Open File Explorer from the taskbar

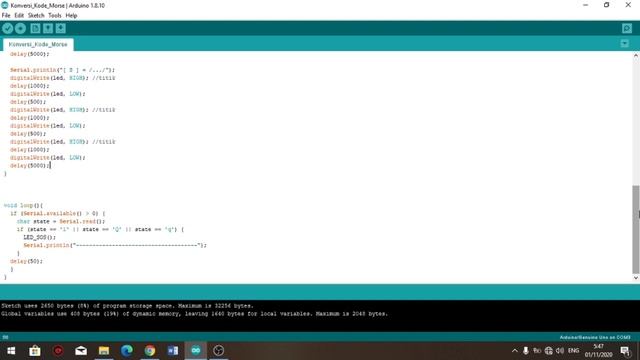tap(104, 351)
